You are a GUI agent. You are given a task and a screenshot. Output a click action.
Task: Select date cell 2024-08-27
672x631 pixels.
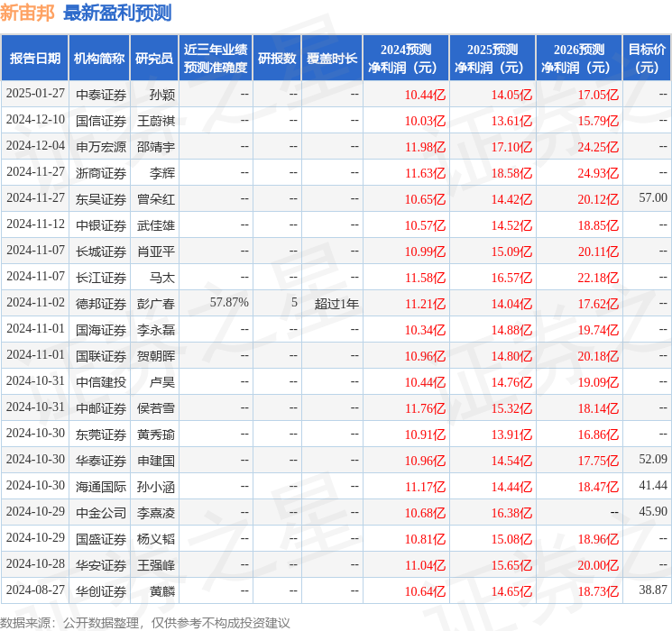pos(35,590)
